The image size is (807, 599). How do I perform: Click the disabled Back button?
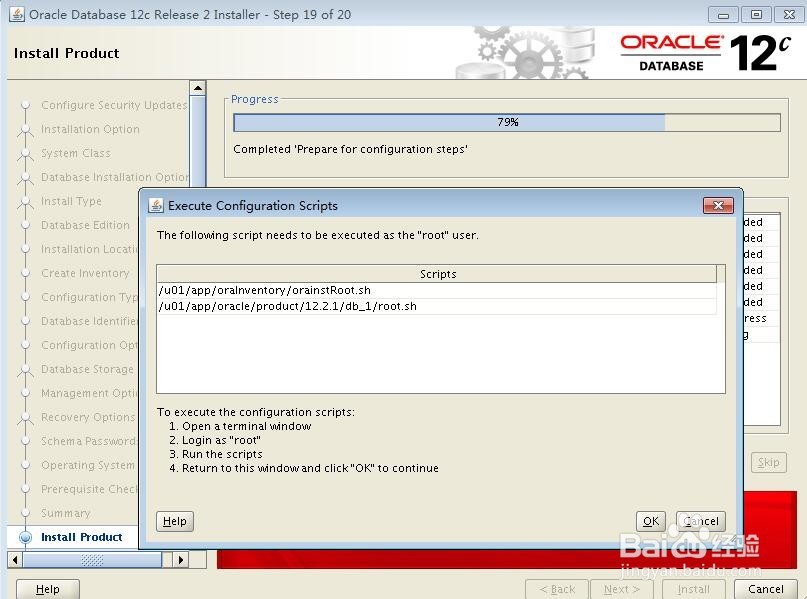tap(557, 589)
